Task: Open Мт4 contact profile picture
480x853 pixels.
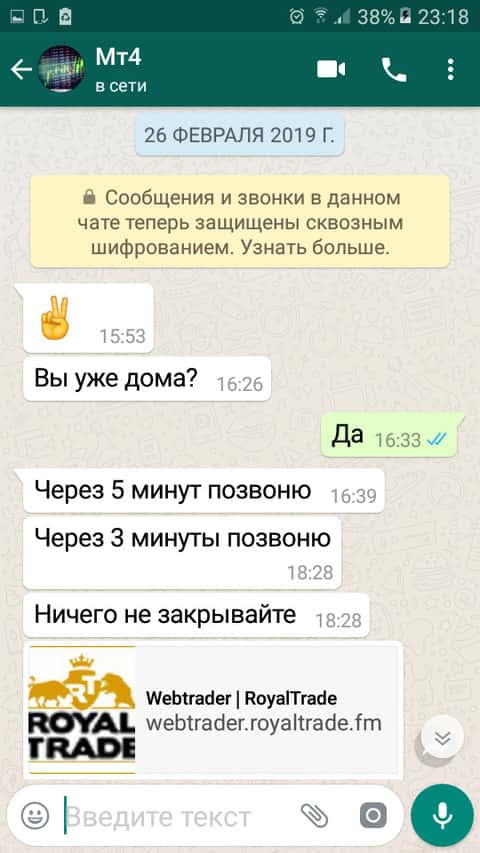Action: pyautogui.click(x=61, y=69)
